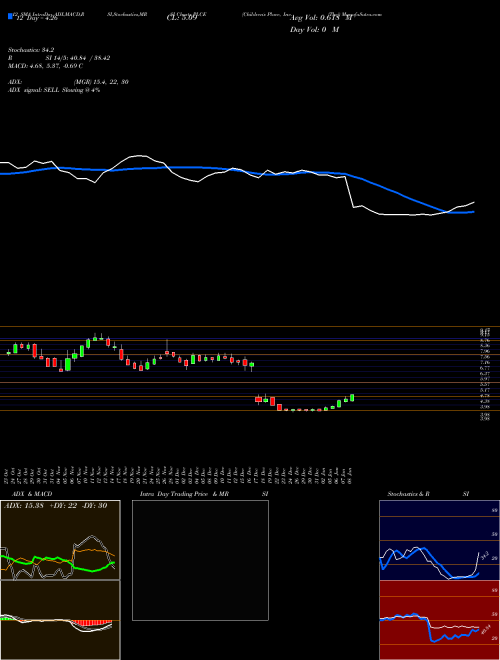This screenshot has height=660, width=500.
Task: Click 'Intra Day Trading Price & MR' title
Action: pos(185,494)
